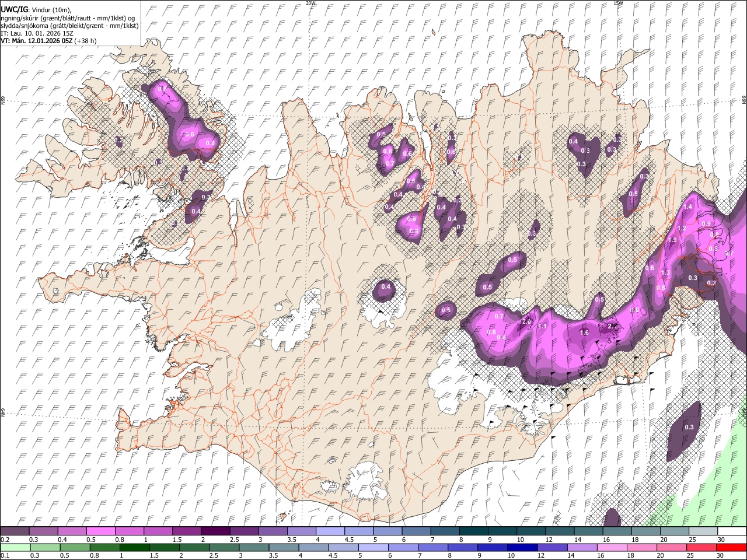Click the top-row legend swatch labeled 0.8

(x=129, y=531)
